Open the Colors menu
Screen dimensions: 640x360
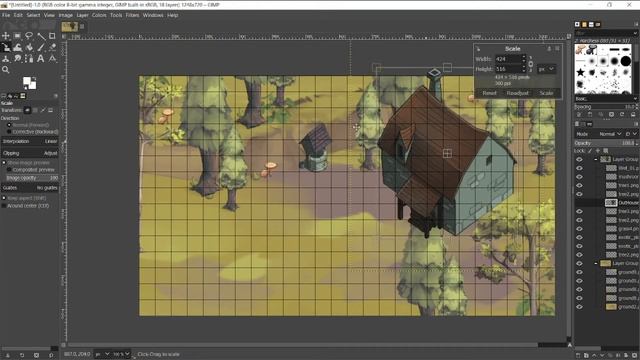(x=99, y=15)
